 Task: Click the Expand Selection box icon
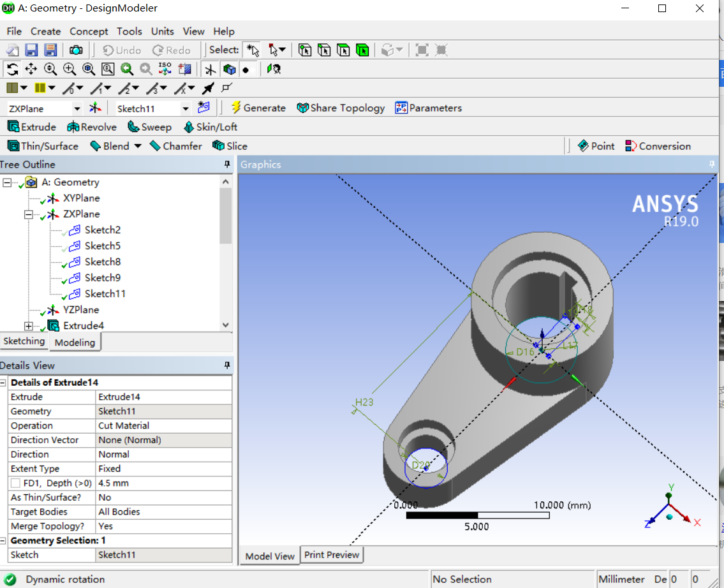coord(422,50)
